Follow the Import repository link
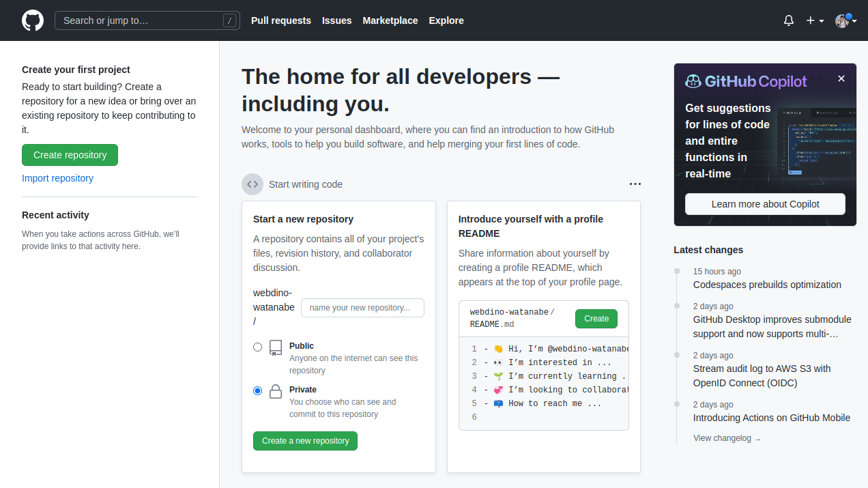This screenshot has width=868, height=488. click(57, 178)
